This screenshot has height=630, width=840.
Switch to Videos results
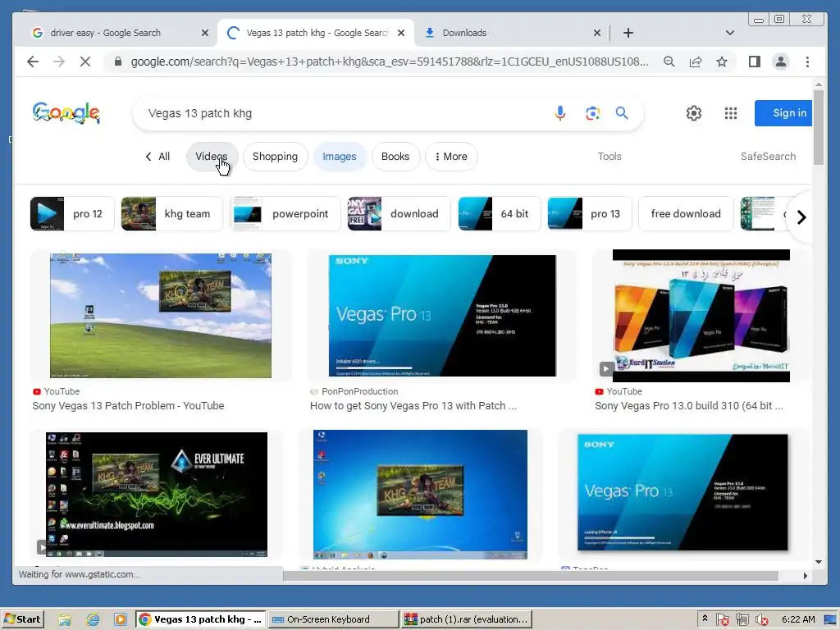pos(212,157)
